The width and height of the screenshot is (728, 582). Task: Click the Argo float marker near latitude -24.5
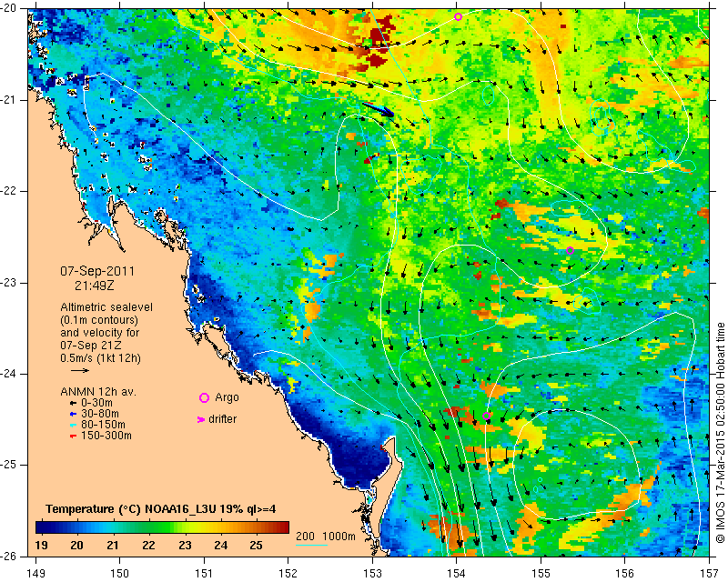(x=486, y=416)
